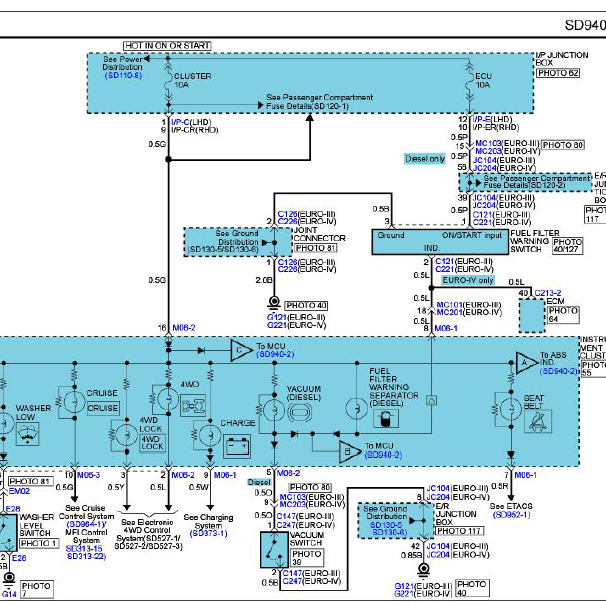Click the HOT IN ON OR START label
606x602 pixels.
tap(167, 46)
